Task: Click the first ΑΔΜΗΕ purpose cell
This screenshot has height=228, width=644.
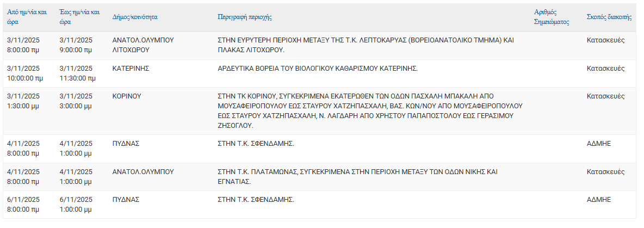Action: tap(599, 144)
